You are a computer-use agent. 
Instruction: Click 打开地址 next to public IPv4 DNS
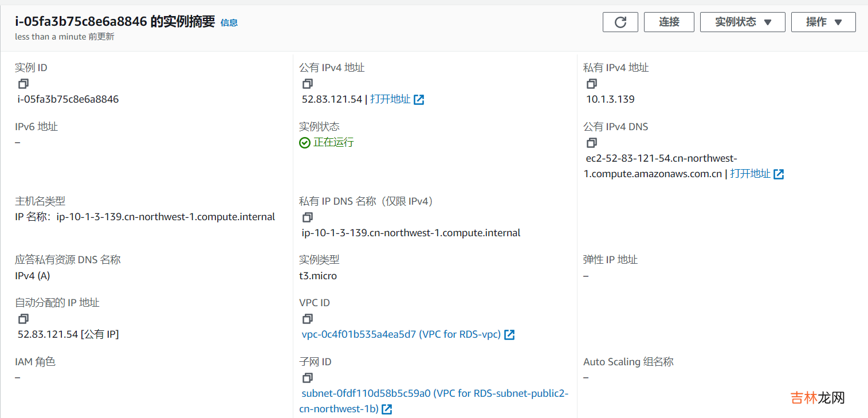pyautogui.click(x=750, y=174)
